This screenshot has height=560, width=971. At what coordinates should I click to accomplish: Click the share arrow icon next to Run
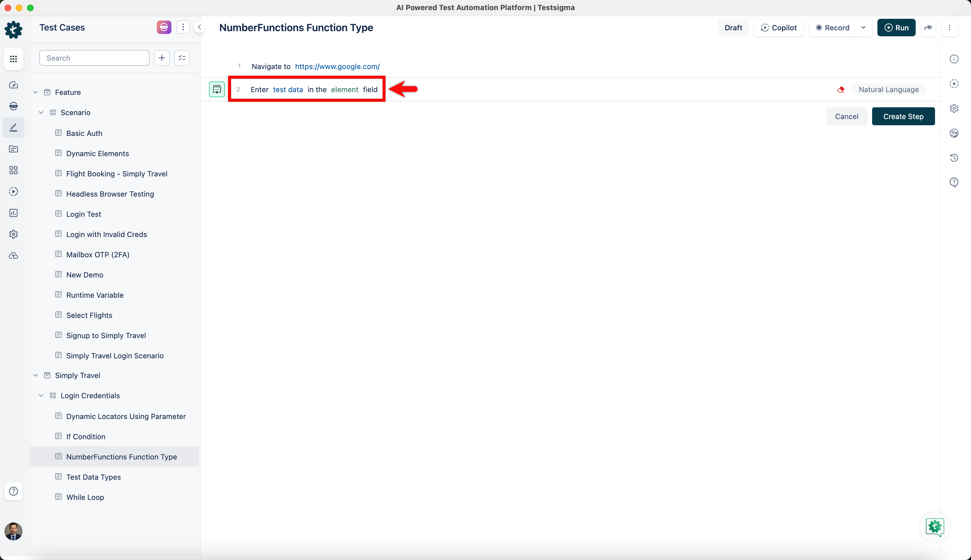point(928,28)
